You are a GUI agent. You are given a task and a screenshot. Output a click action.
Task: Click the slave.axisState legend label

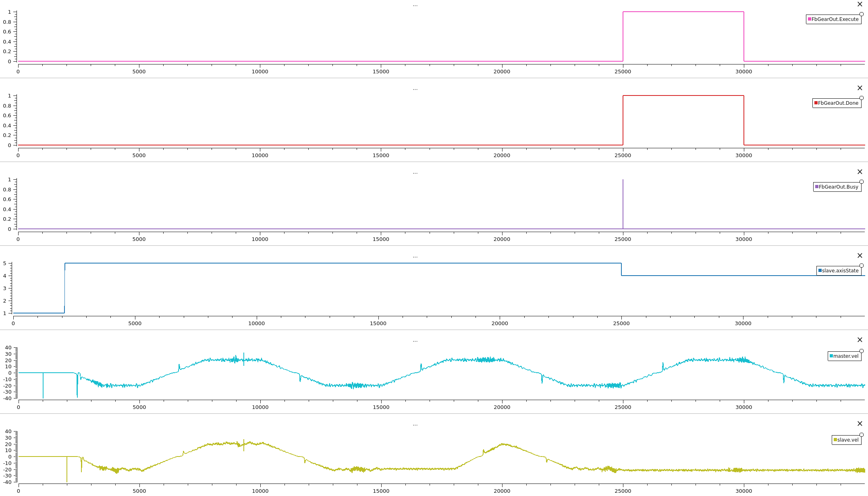(x=840, y=271)
